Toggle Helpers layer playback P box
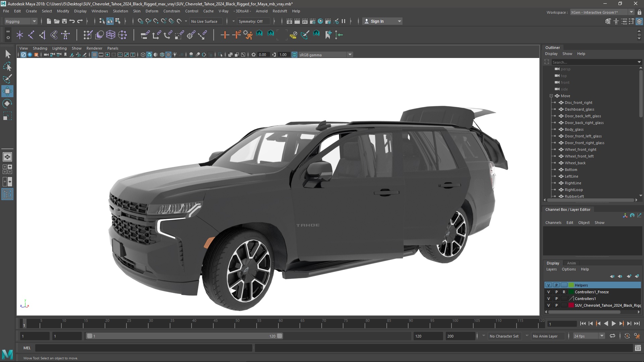The width and height of the screenshot is (644, 362). coord(556,285)
